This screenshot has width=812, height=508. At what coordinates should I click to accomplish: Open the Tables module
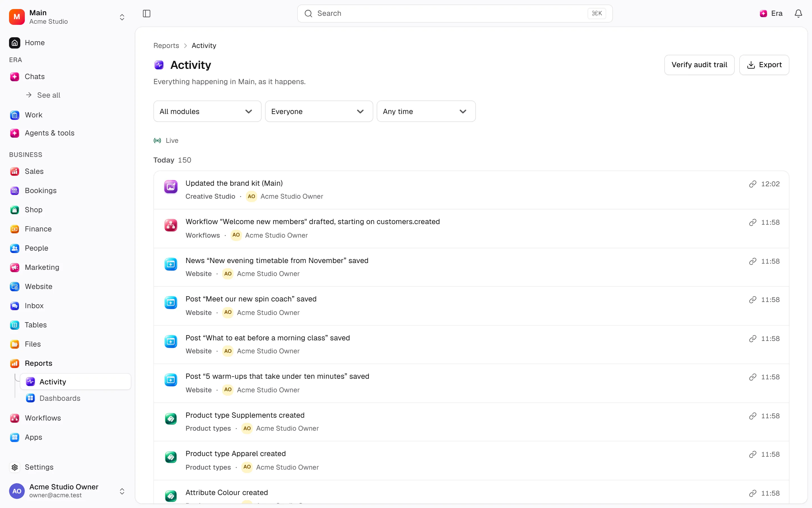tap(67, 325)
